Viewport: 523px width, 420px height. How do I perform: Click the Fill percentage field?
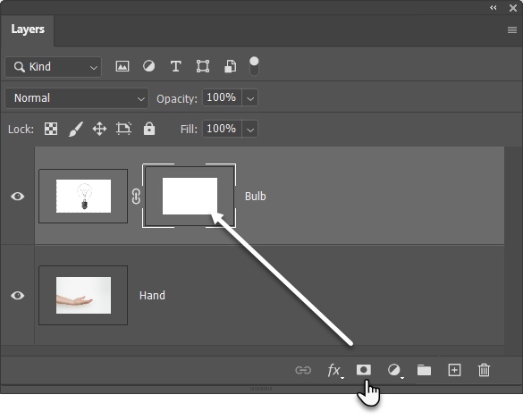[222, 129]
